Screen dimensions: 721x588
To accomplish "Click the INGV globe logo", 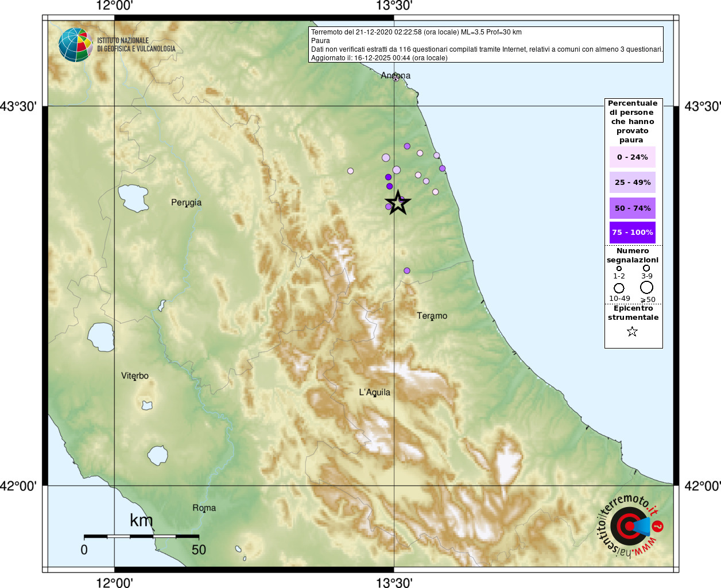I will pyautogui.click(x=76, y=45).
